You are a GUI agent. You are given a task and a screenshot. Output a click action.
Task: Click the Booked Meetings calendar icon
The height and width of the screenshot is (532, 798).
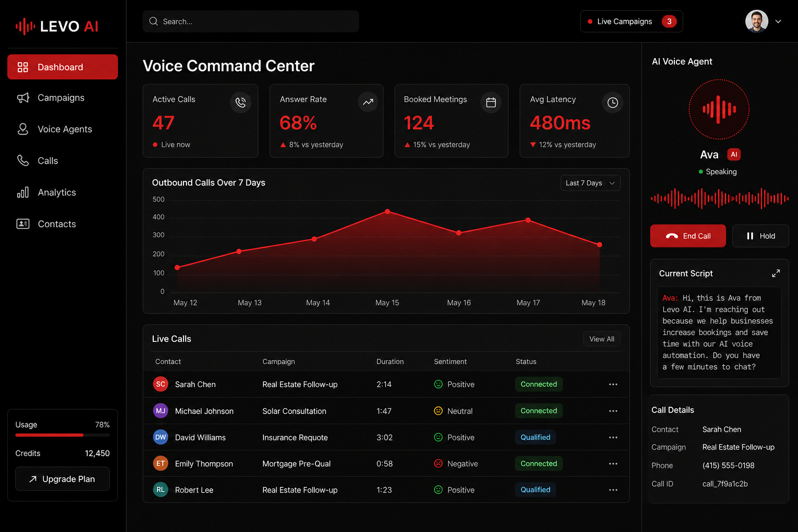491,102
